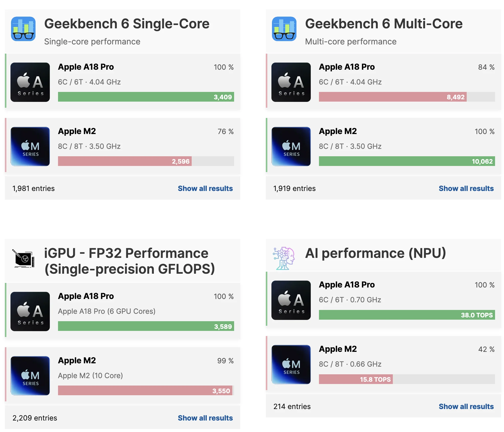The width and height of the screenshot is (504, 432).
Task: Click the A Series chip icon in Multi-Core
Action: click(291, 82)
